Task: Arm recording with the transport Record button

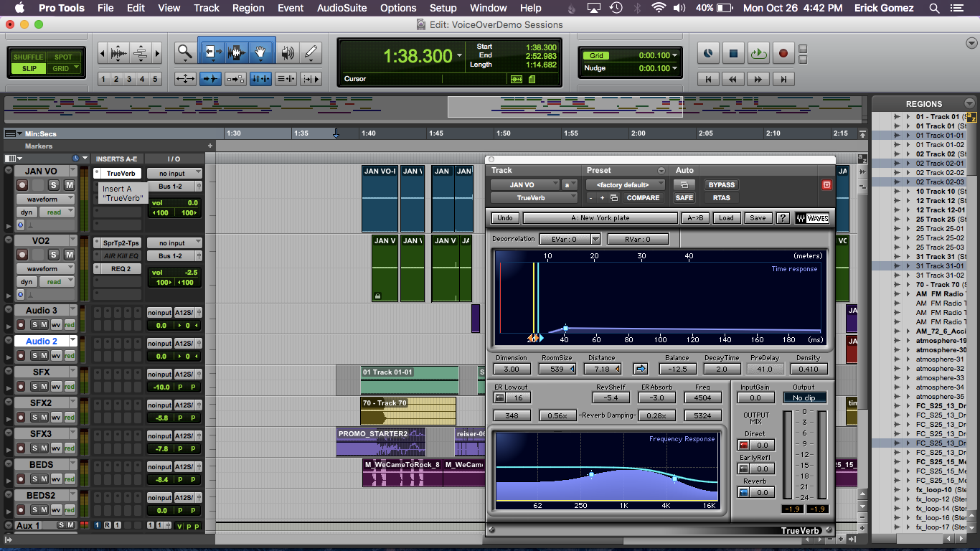Action: (783, 53)
